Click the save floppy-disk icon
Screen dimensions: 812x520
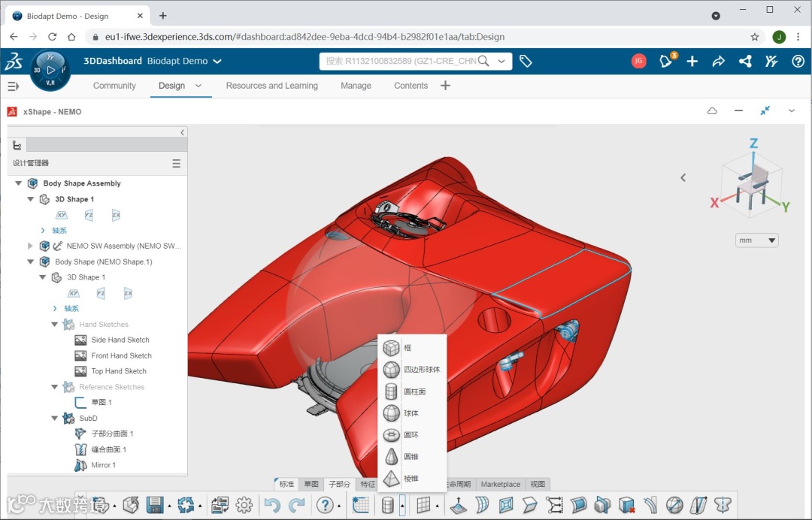tap(155, 504)
